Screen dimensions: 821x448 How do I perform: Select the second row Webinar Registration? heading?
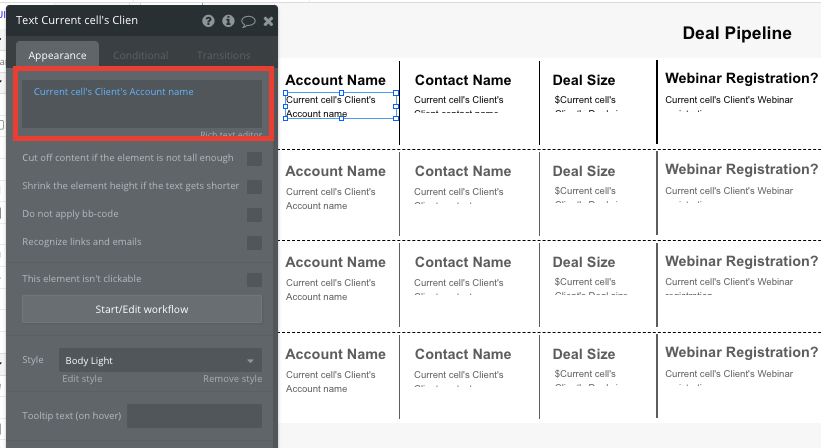(741, 170)
